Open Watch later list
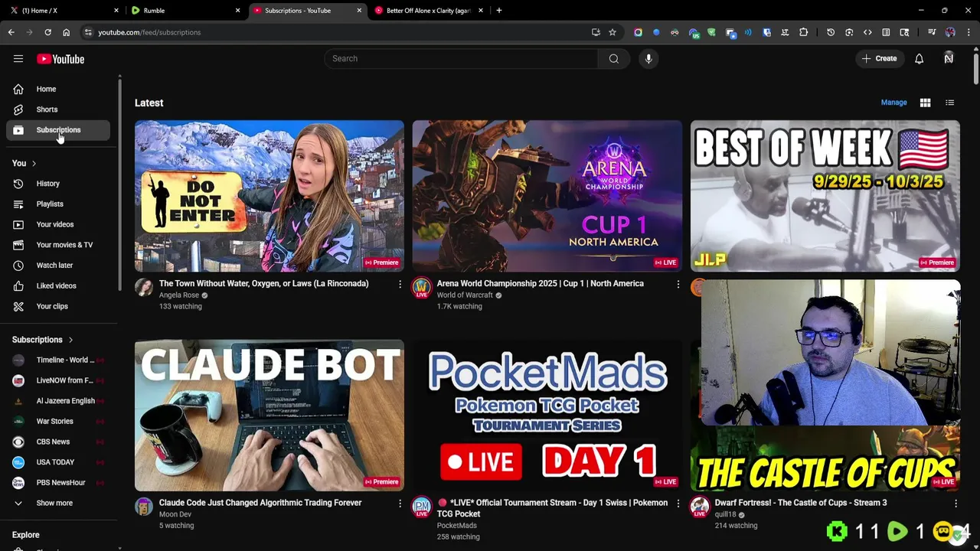This screenshot has width=980, height=551. click(58, 266)
